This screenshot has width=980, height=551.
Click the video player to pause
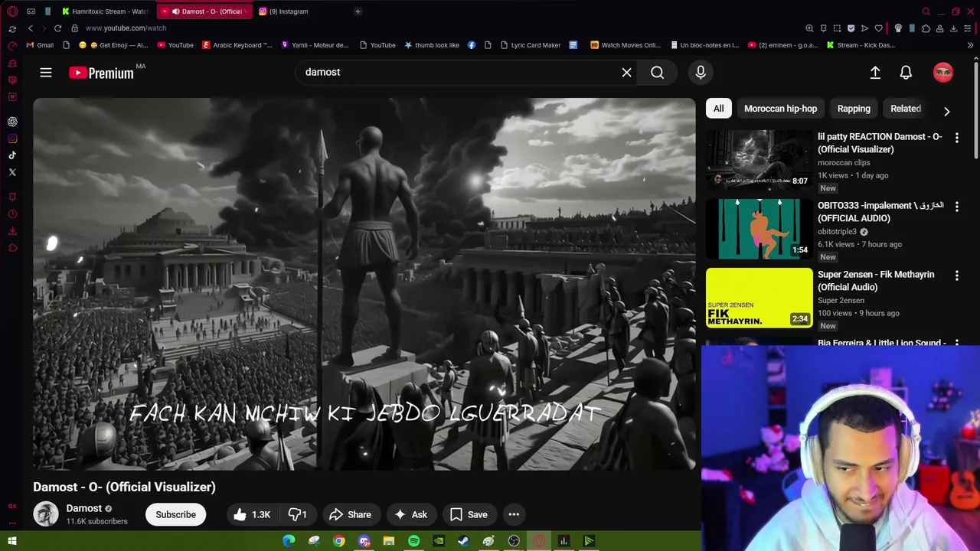pos(364,284)
